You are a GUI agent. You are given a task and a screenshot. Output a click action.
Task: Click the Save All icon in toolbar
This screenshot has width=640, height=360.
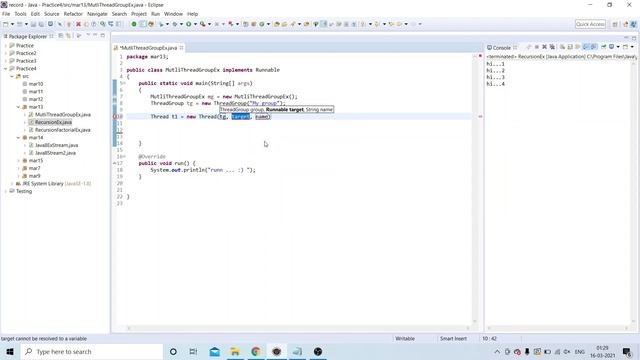point(41,24)
